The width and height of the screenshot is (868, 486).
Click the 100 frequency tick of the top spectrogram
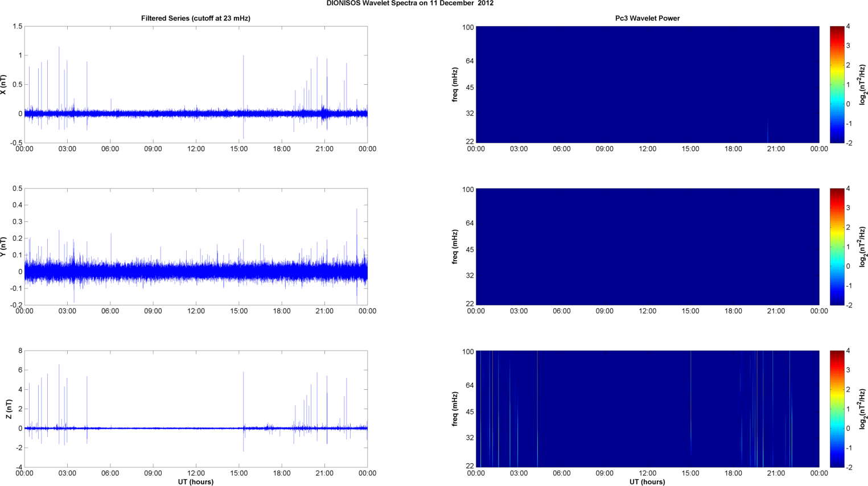[468, 27]
